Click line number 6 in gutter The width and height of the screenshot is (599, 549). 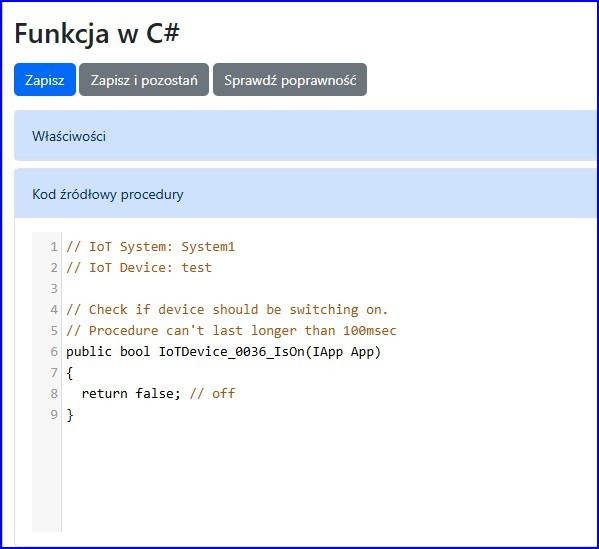(54, 351)
